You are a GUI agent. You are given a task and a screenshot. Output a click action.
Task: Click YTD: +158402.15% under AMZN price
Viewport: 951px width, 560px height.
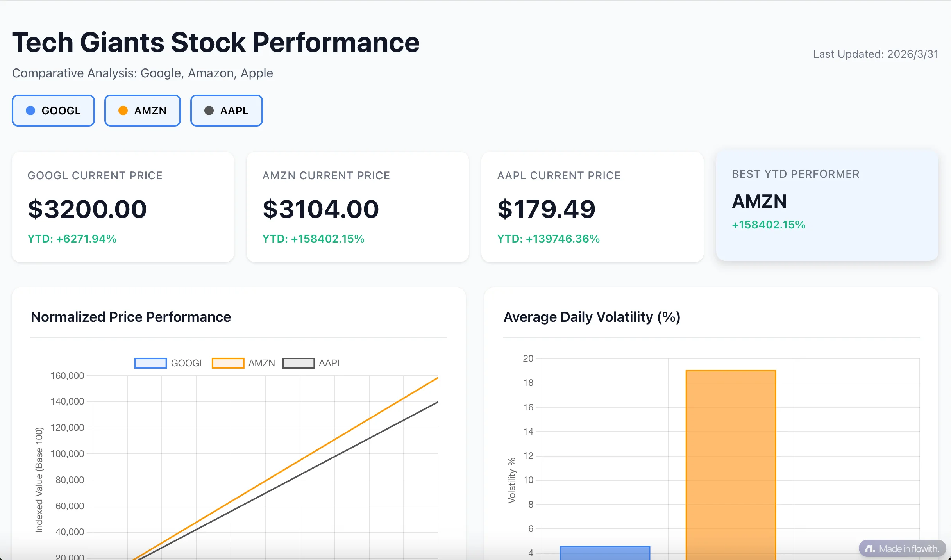pyautogui.click(x=313, y=239)
